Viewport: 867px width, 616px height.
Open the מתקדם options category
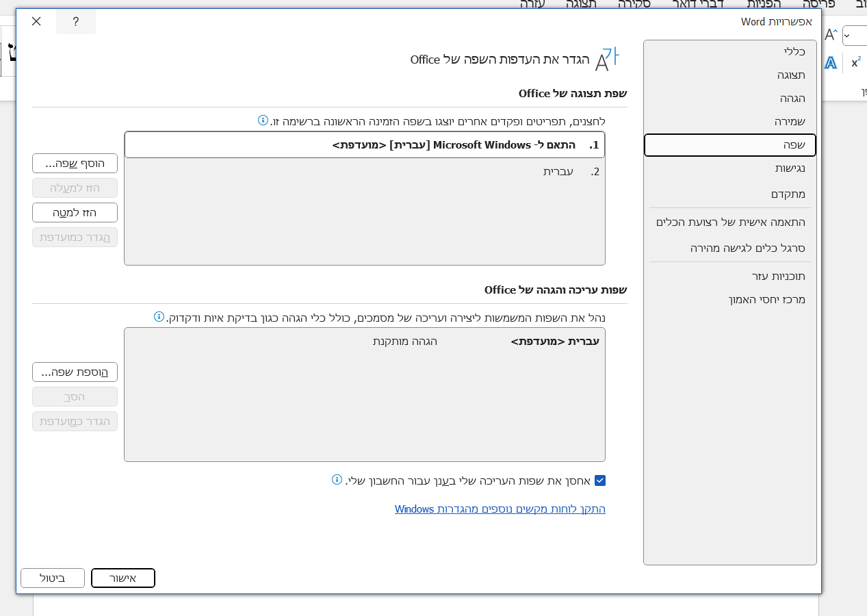(x=730, y=194)
